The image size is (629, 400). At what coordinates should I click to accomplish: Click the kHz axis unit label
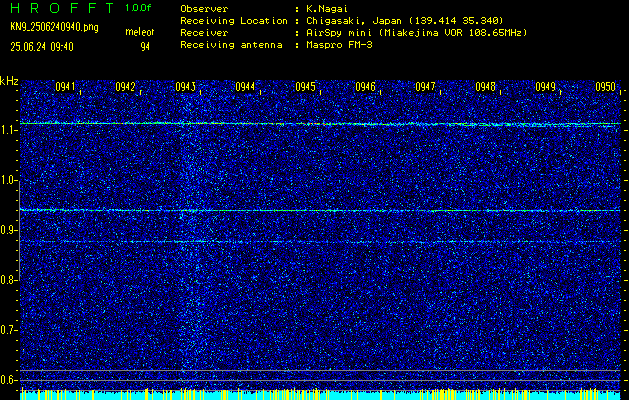point(9,81)
